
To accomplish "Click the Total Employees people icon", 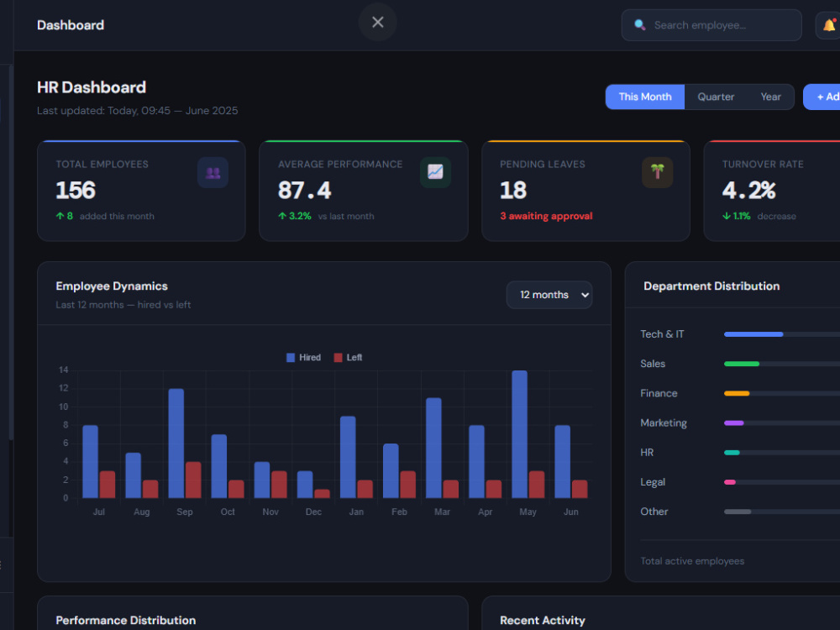I will 213,172.
